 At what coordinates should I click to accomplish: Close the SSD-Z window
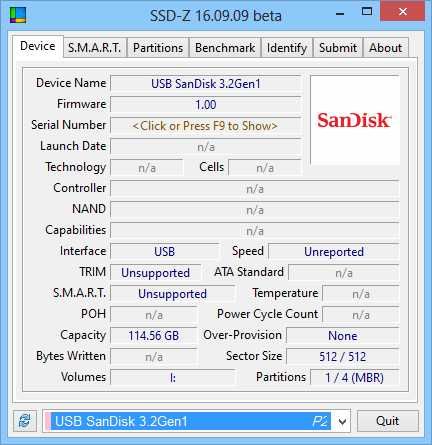pos(403,12)
